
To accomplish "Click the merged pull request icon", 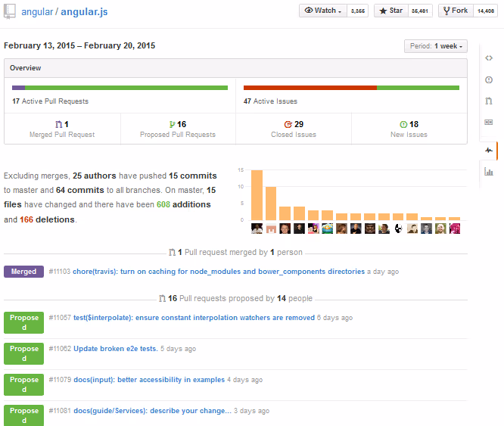I will (x=58, y=124).
